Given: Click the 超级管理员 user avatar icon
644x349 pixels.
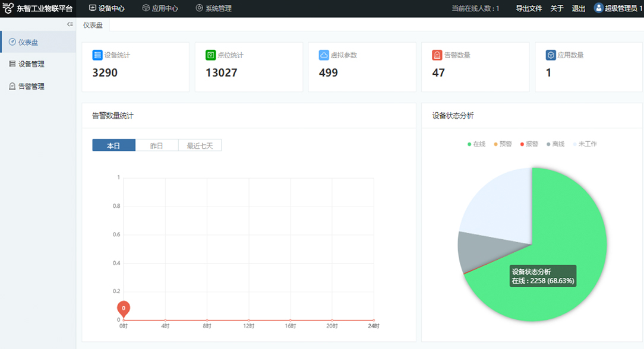Looking at the screenshot, I should coord(598,8).
